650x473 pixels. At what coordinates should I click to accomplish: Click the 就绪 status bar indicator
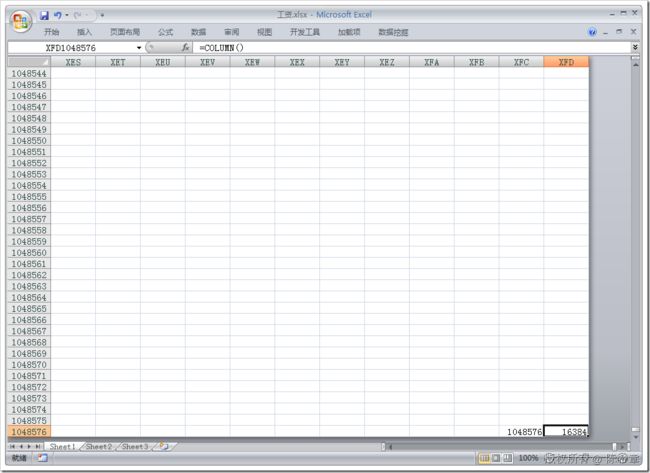[19, 458]
